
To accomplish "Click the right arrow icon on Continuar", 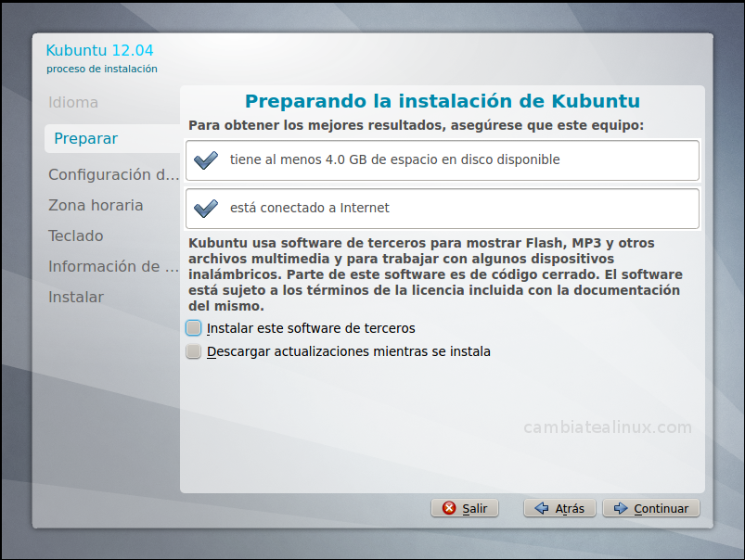I will click(x=621, y=508).
